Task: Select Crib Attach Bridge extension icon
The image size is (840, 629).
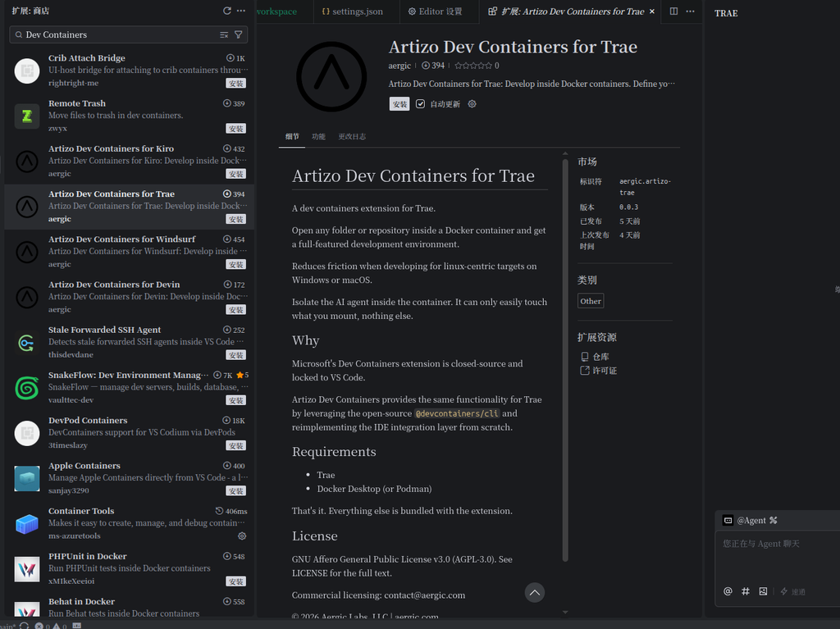Action: click(x=27, y=71)
